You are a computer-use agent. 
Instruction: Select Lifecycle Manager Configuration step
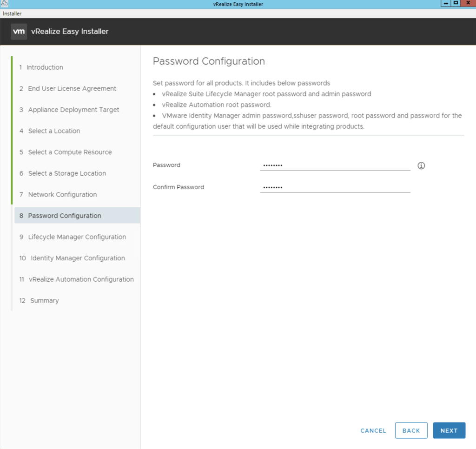(77, 237)
